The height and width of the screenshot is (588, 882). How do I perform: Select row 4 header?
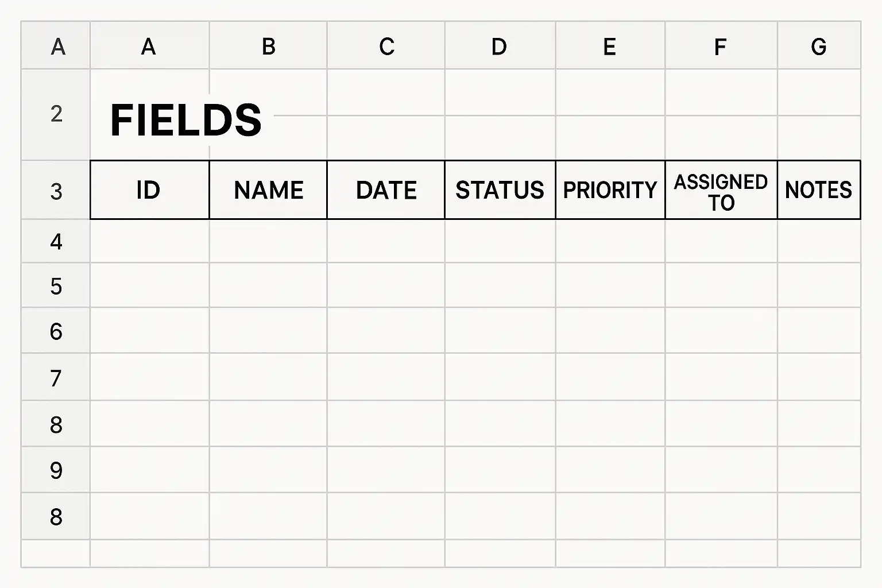[56, 241]
